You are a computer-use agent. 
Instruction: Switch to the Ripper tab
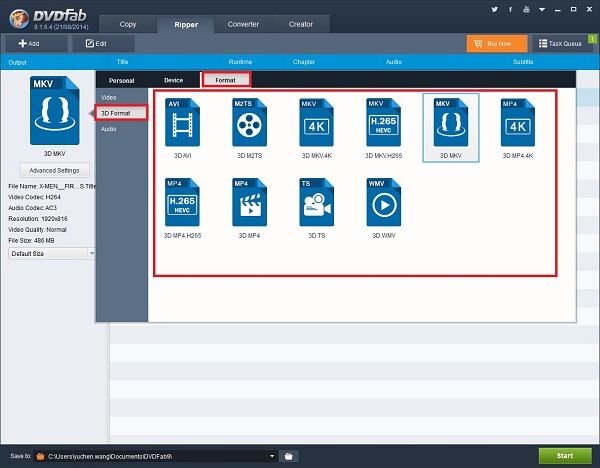tap(186, 24)
